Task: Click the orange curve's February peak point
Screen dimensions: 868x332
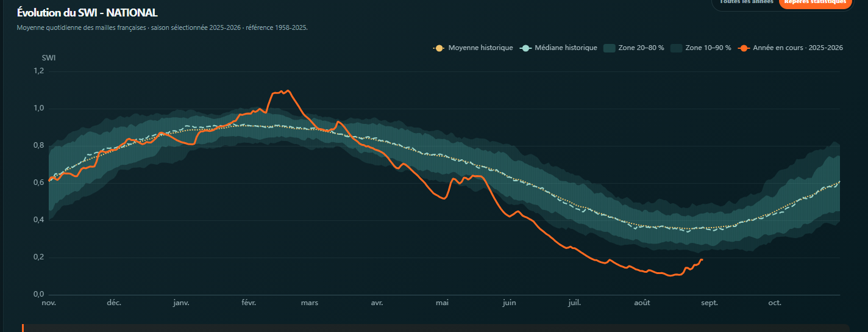Action: 288,91
